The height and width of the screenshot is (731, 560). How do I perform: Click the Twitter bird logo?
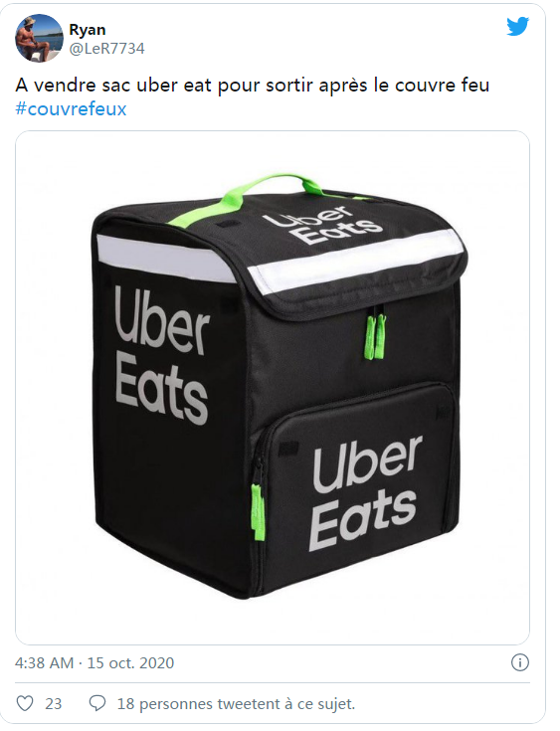tap(518, 27)
